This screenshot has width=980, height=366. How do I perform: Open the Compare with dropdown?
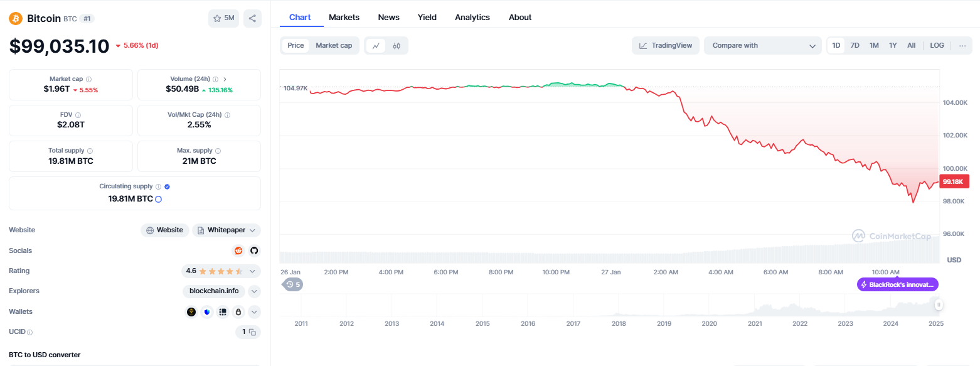763,45
